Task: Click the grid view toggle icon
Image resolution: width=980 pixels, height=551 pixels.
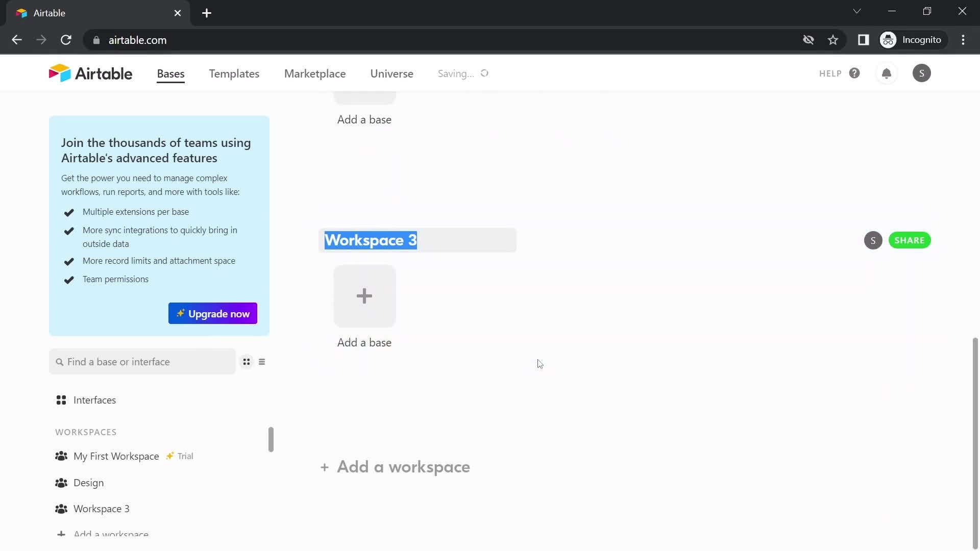Action: coord(247,362)
